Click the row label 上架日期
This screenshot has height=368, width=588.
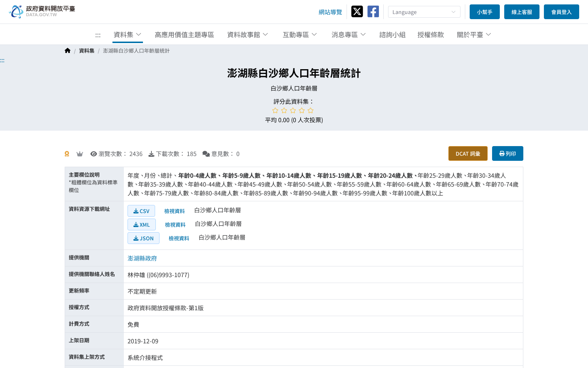pyautogui.click(x=79, y=340)
